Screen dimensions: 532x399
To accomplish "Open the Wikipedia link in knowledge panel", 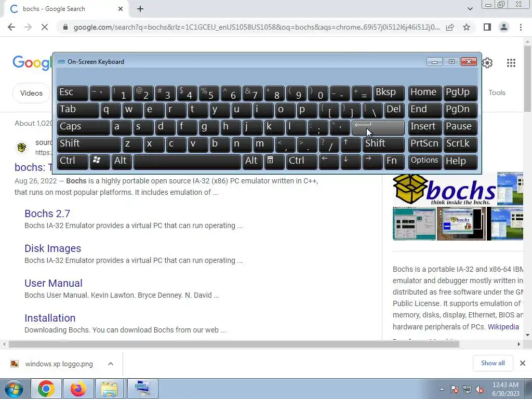I will (x=503, y=327).
